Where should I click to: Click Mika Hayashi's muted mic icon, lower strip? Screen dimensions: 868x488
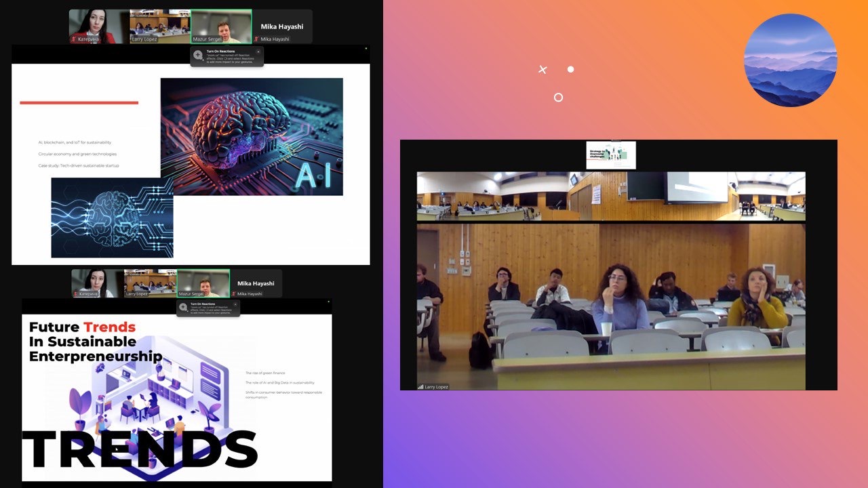[234, 294]
